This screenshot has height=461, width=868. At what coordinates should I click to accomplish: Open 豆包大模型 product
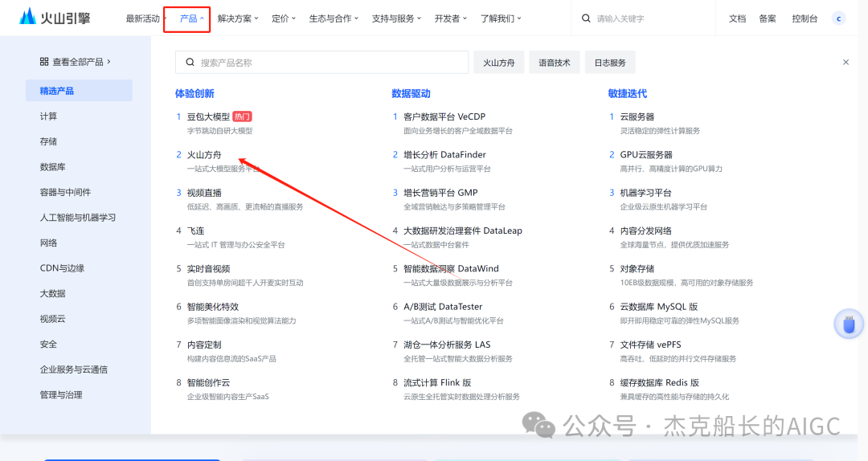click(208, 116)
